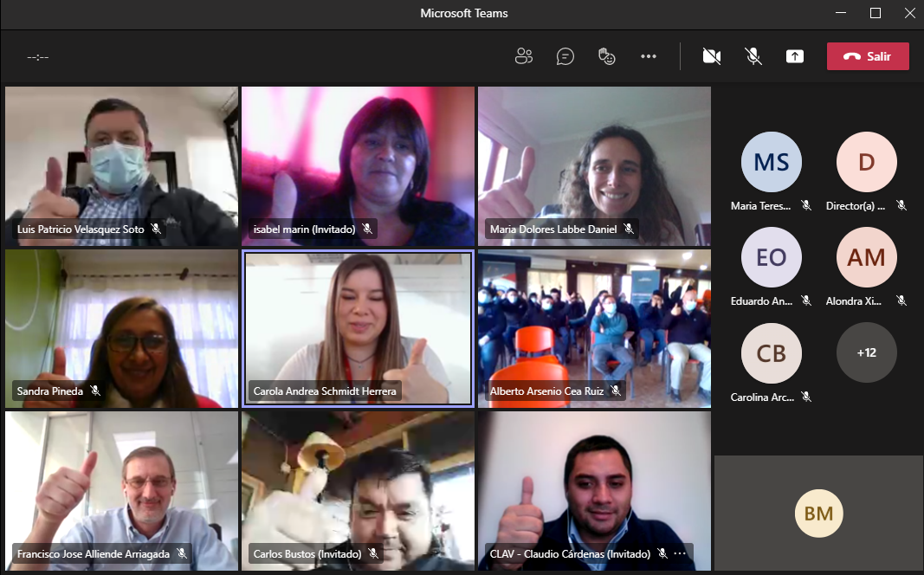Viewport: 924px width, 575px height.
Task: Open the meeting chat icon
Action: (x=565, y=56)
